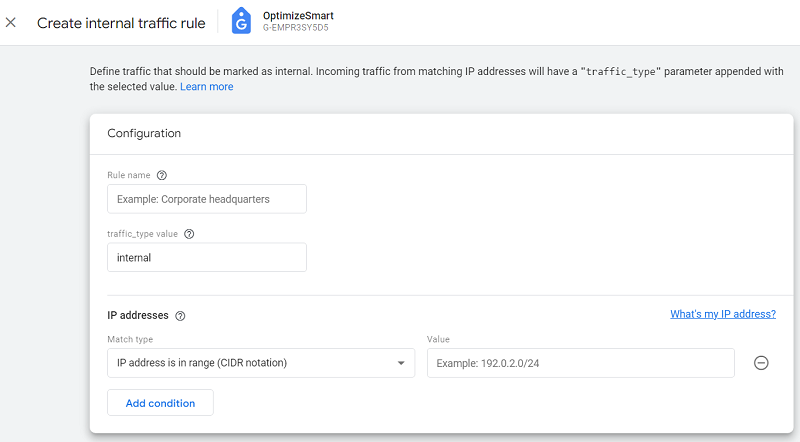
Task: Click the IP address Value input field
Action: [x=580, y=362]
